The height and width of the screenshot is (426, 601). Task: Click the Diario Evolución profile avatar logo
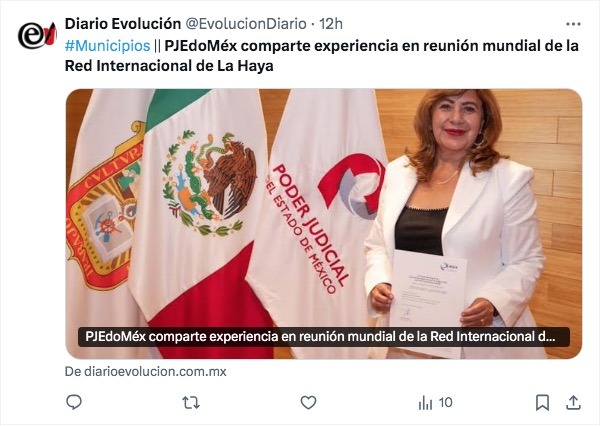tap(37, 36)
